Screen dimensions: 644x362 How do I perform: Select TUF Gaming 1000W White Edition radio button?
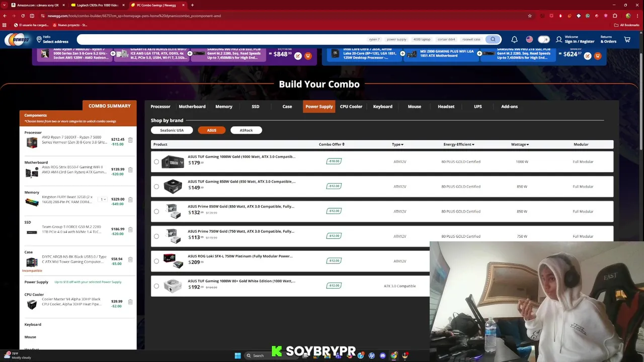tap(156, 286)
